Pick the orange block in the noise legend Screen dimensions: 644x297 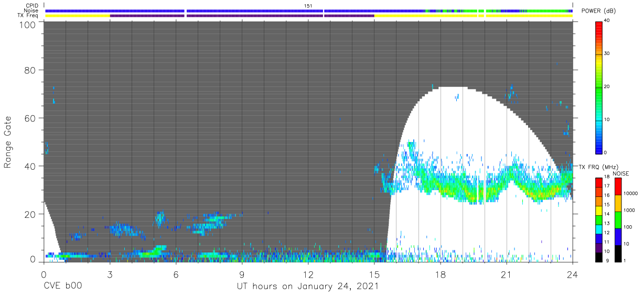click(x=618, y=203)
